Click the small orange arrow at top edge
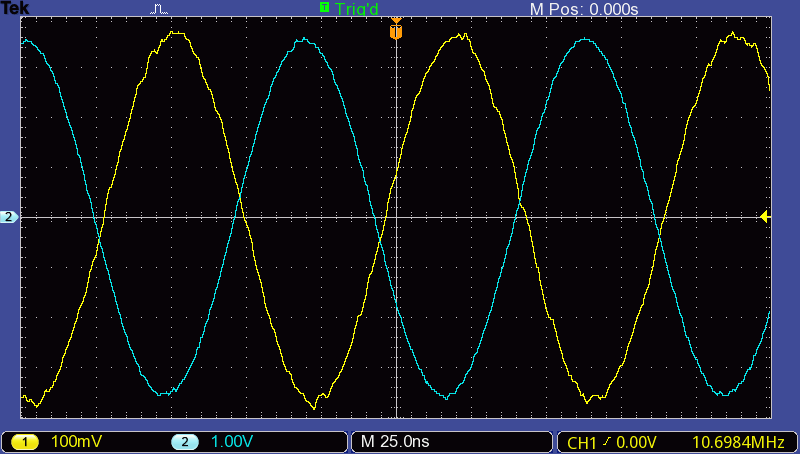This screenshot has width=800, height=454. [x=396, y=20]
